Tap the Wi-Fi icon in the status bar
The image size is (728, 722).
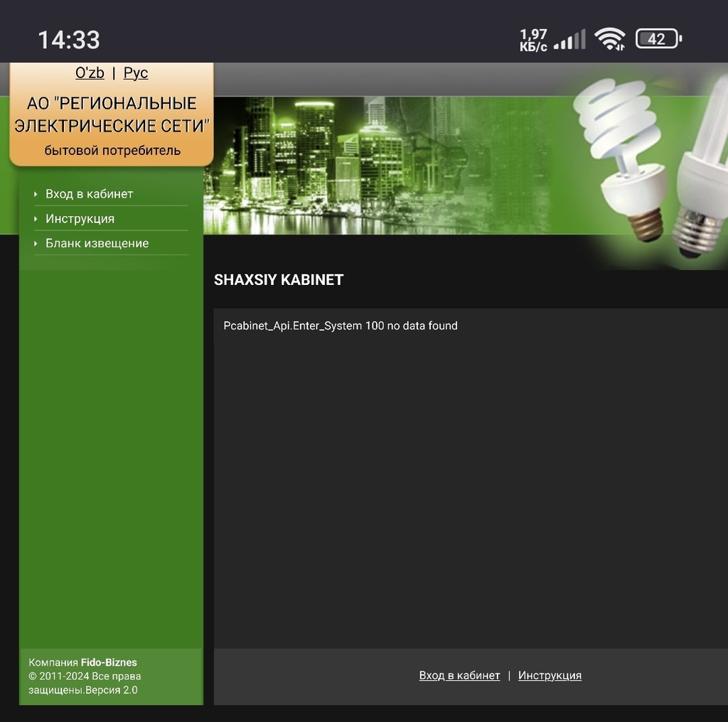[x=609, y=39]
